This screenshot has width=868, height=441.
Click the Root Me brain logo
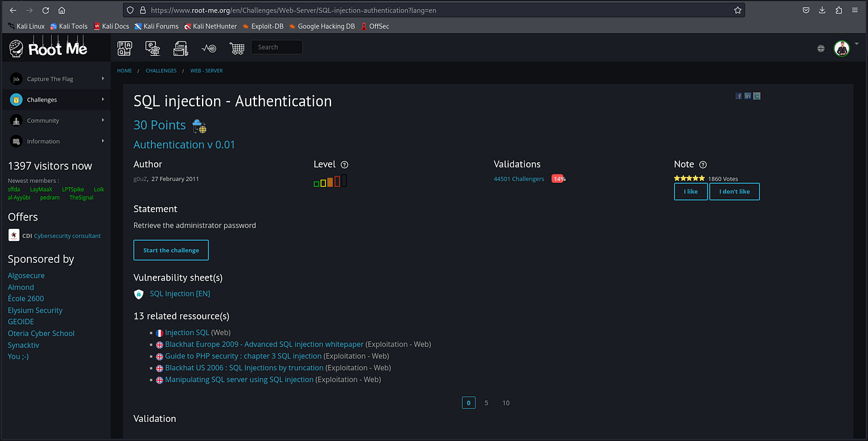tap(15, 47)
